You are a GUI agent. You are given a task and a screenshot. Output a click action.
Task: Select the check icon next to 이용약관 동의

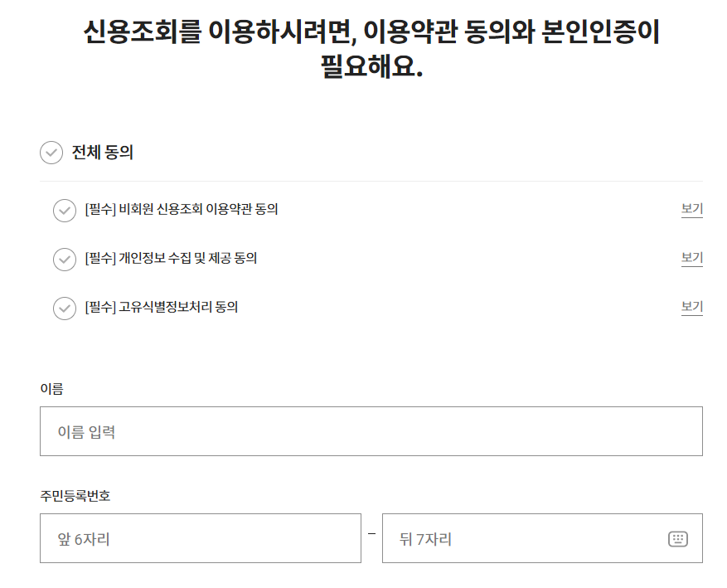pyautogui.click(x=65, y=210)
